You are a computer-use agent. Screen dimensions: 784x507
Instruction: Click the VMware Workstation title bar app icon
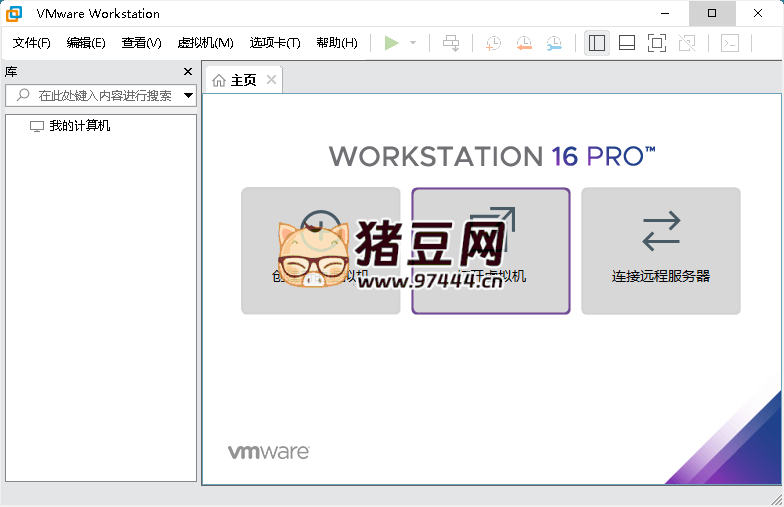tap(14, 14)
